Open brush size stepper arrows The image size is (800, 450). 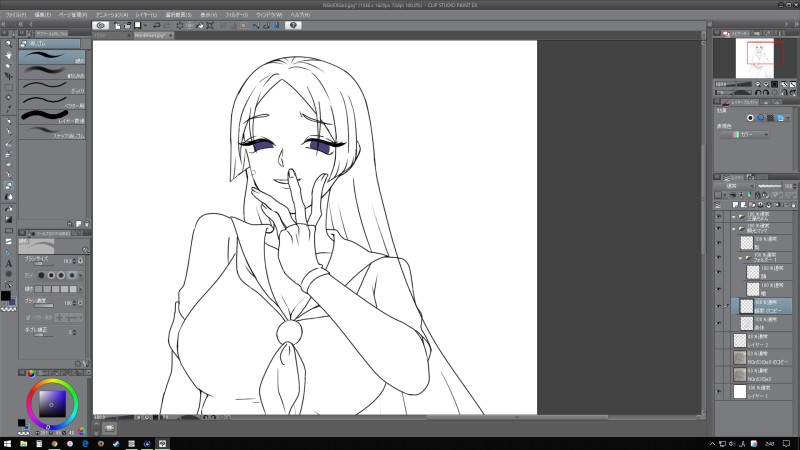pyautogui.click(x=74, y=261)
